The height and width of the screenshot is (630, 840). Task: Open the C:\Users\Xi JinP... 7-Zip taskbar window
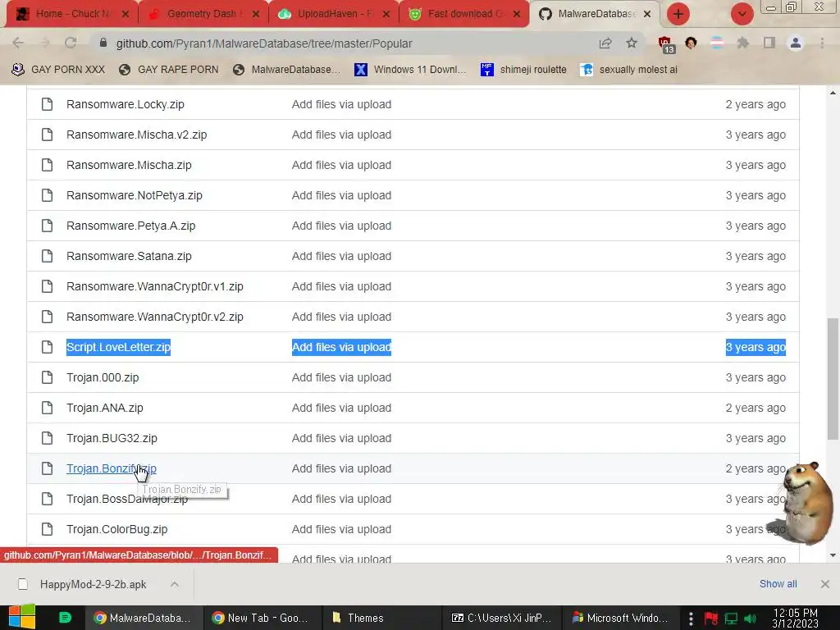click(x=501, y=618)
